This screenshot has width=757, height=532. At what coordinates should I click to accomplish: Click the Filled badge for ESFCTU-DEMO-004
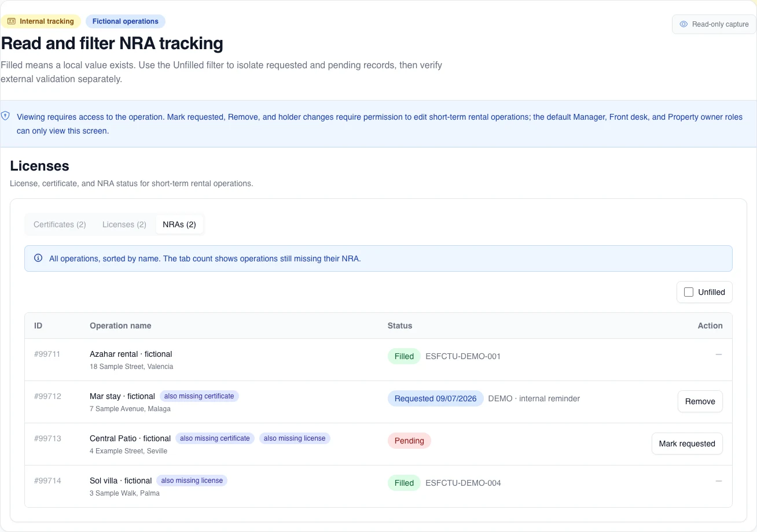tap(404, 483)
